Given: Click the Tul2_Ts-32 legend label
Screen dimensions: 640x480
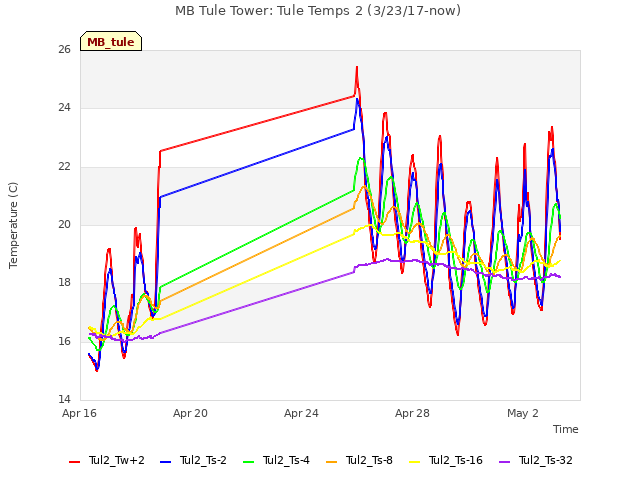Looking at the screenshot, I should pyautogui.click(x=545, y=460).
